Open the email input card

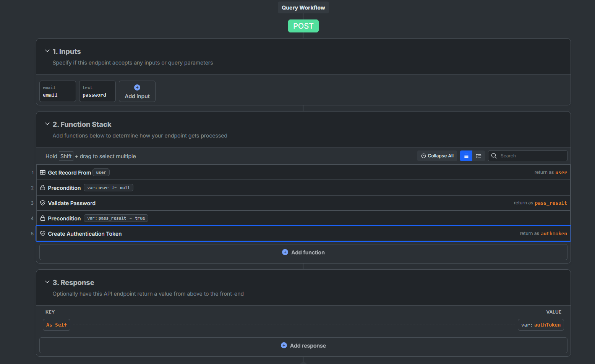58,91
